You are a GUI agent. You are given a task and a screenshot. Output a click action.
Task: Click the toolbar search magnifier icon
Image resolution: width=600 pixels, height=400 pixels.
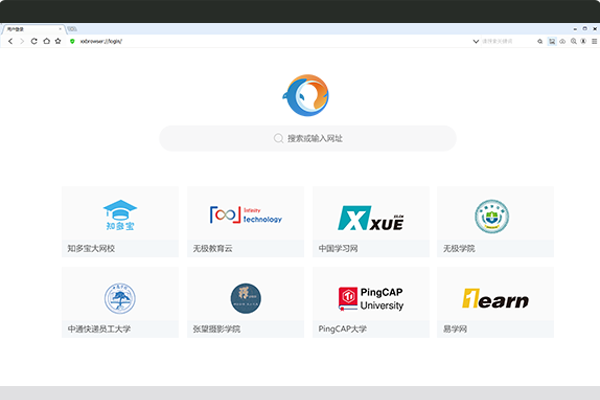[540, 41]
